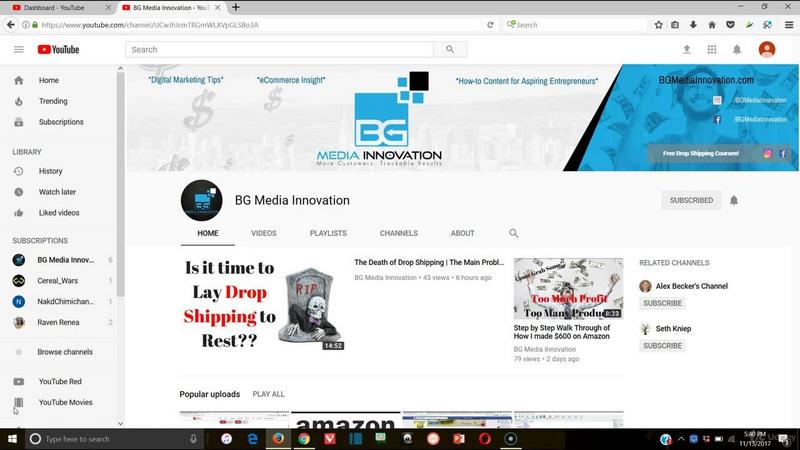Click the YouTube logo

pyautogui.click(x=58, y=49)
